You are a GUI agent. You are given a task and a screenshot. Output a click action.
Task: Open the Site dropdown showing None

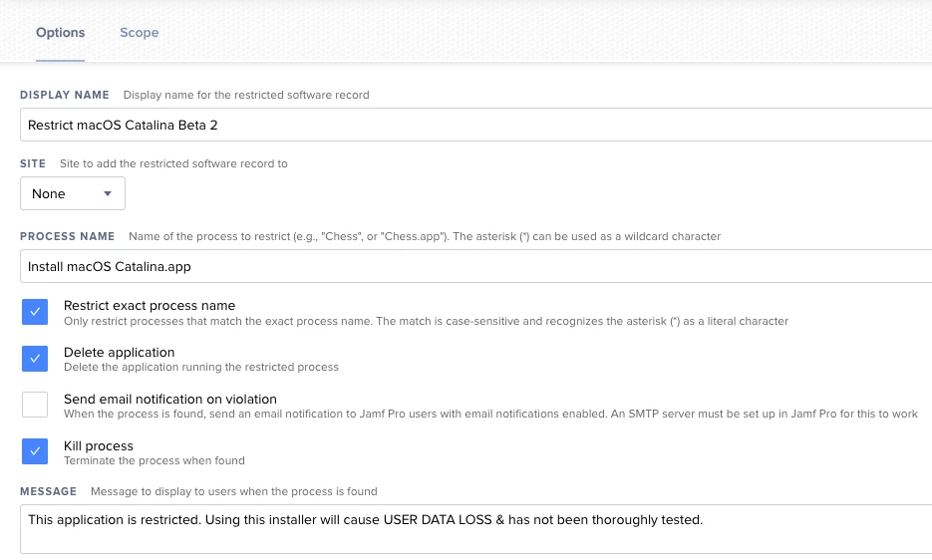click(x=73, y=193)
